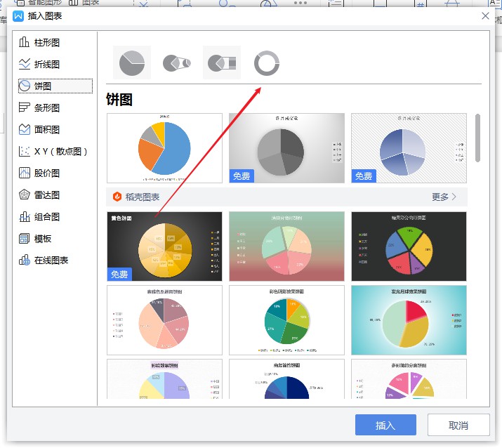Image resolution: width=502 pixels, height=448 pixels.
Task: Select X Y (散点图) scatter category
Action: [55, 151]
